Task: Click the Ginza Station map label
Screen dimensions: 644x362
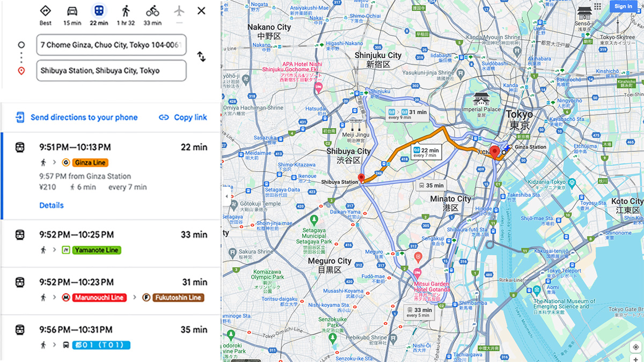Action: pyautogui.click(x=530, y=147)
